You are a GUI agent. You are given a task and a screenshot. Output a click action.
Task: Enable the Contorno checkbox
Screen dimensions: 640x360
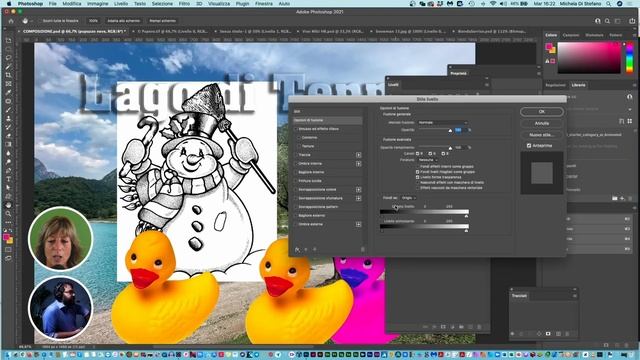click(299, 138)
